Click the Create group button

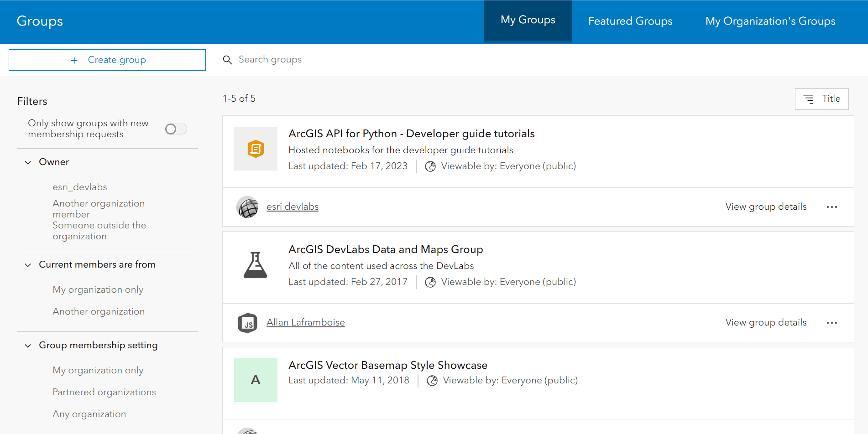107,60
